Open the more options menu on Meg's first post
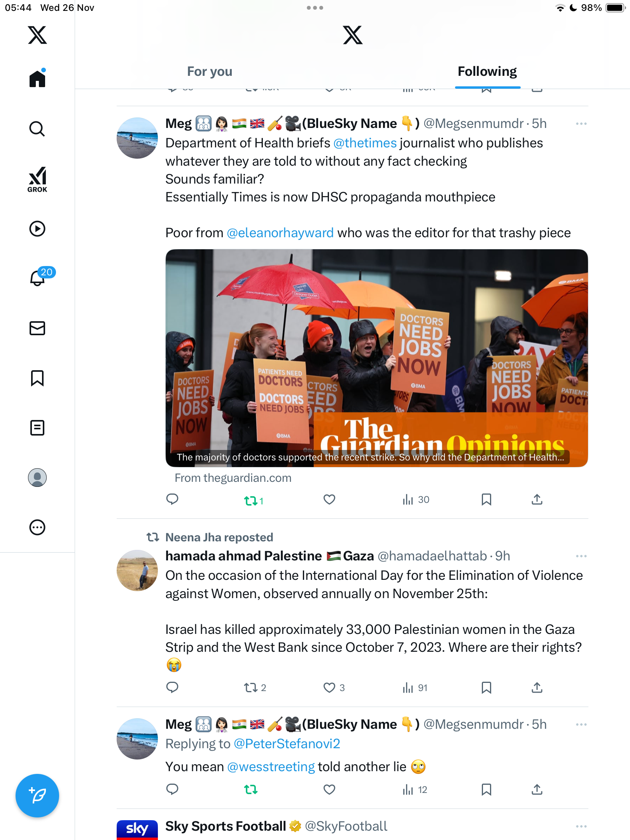This screenshot has width=630, height=840. 581,124
